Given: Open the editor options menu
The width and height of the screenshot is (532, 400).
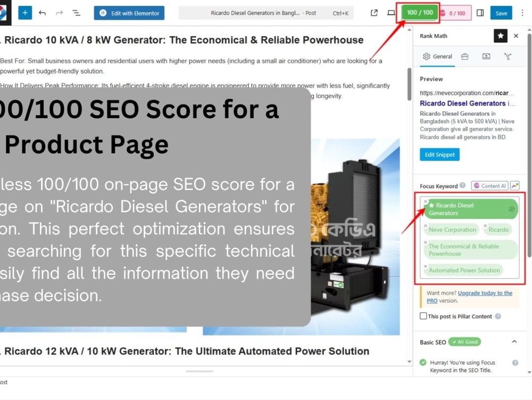Looking at the screenshot, I should 522,13.
